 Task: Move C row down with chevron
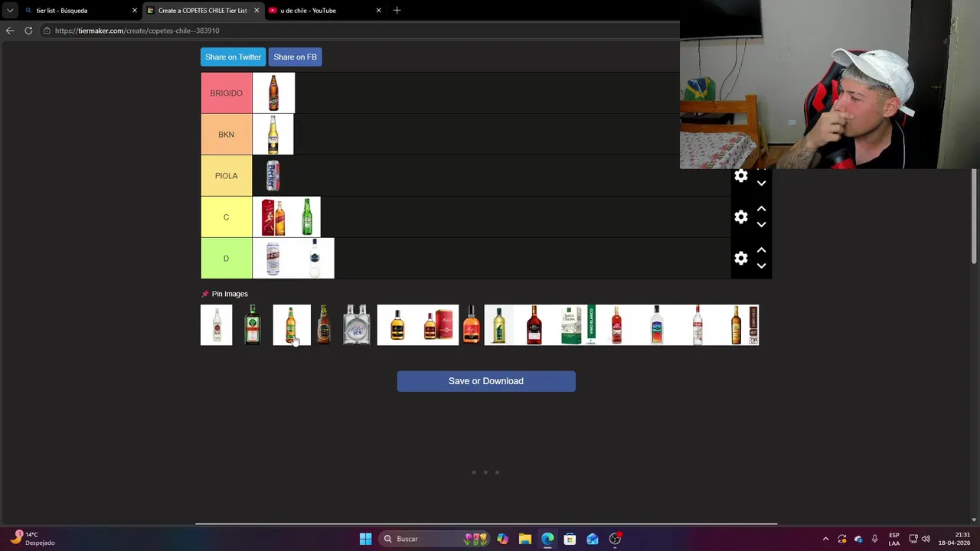coord(761,225)
